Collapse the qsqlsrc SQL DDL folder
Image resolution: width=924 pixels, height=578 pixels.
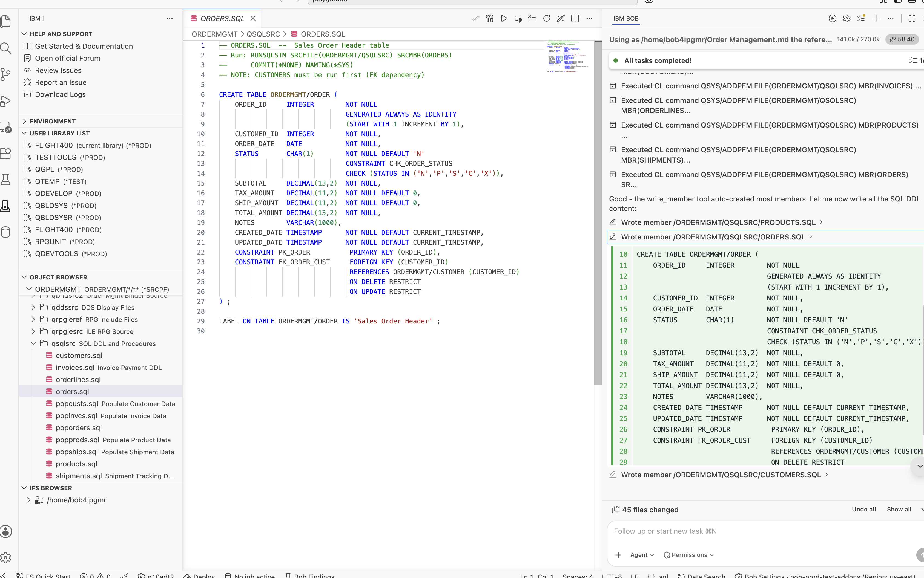coord(33,343)
